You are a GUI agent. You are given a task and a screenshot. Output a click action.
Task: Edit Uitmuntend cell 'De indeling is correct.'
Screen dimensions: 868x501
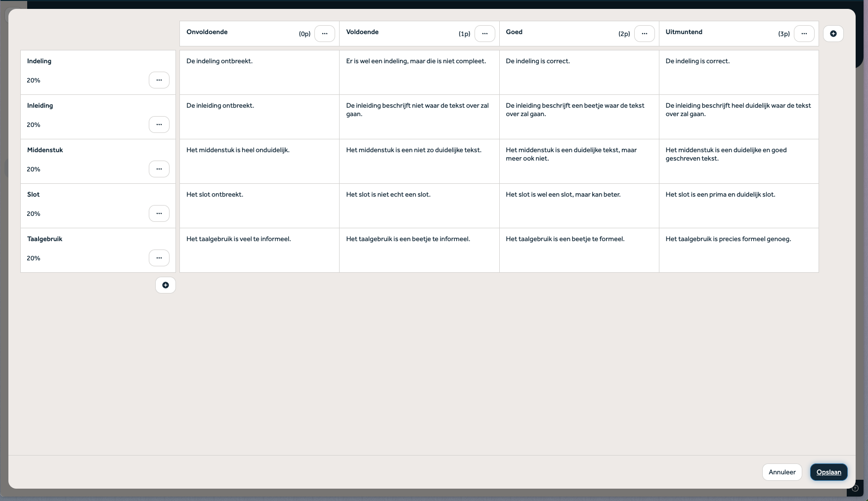click(x=739, y=73)
